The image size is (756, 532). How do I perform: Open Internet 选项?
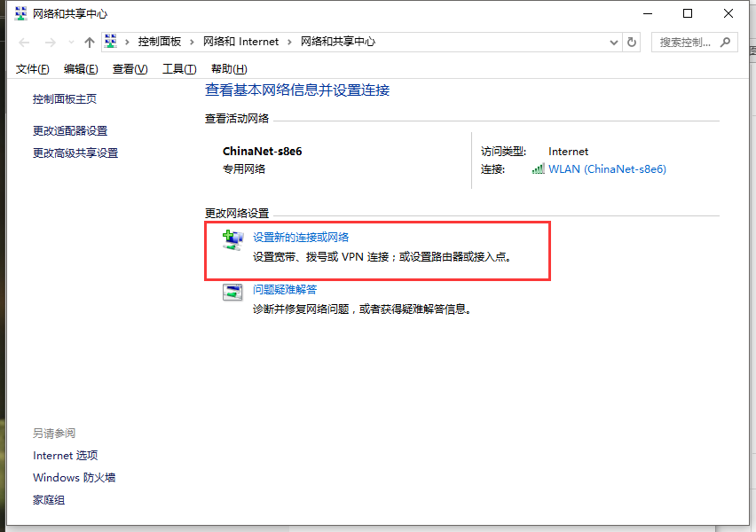(x=65, y=456)
